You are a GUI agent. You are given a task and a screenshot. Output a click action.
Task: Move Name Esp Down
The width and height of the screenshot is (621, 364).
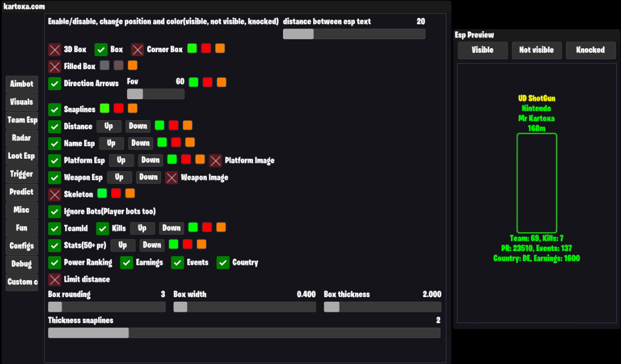(x=141, y=143)
